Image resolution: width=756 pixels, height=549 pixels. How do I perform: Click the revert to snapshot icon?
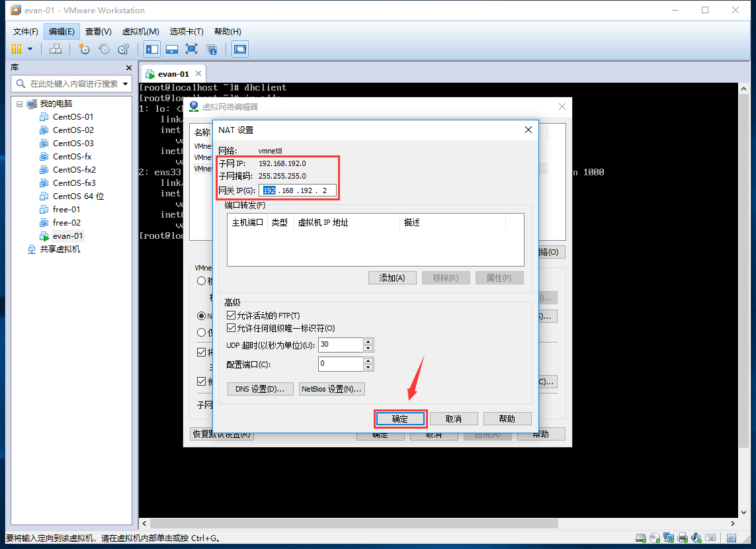[104, 49]
